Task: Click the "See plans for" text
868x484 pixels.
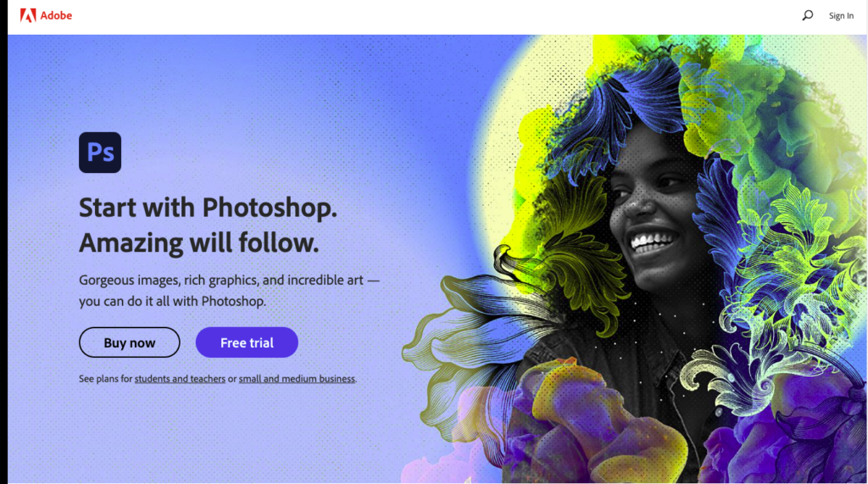Action: 105,379
